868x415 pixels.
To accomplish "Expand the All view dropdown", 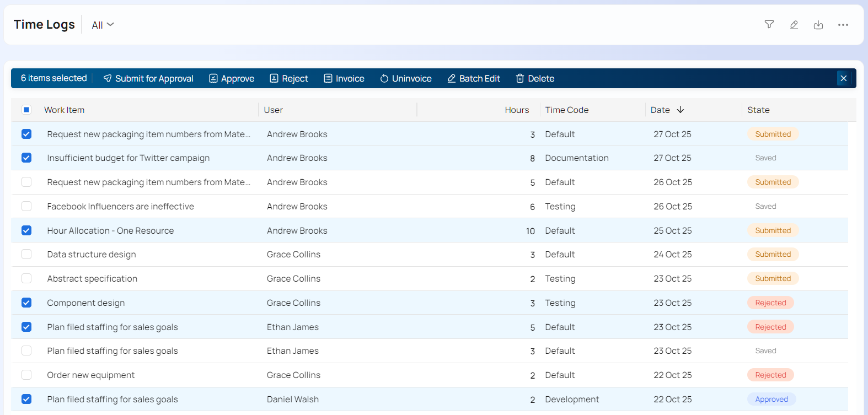I will 103,25.
